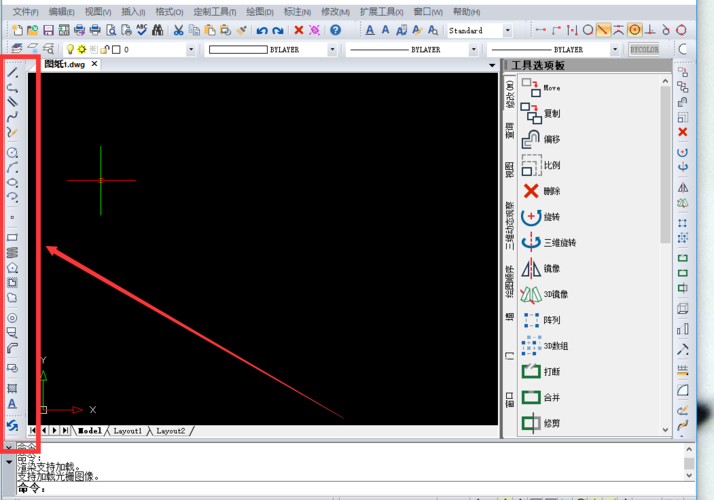
Task: Click 偏移 in the tool palette
Action: point(541,139)
